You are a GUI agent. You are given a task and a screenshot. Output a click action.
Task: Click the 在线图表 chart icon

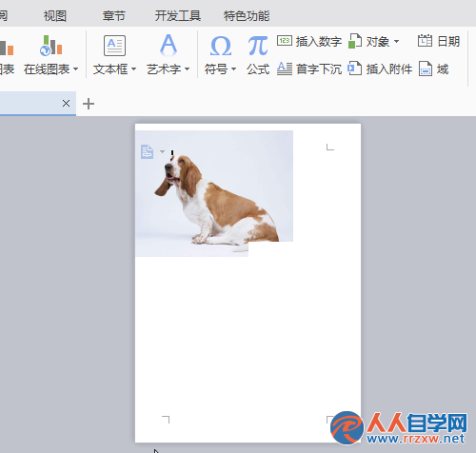50,46
